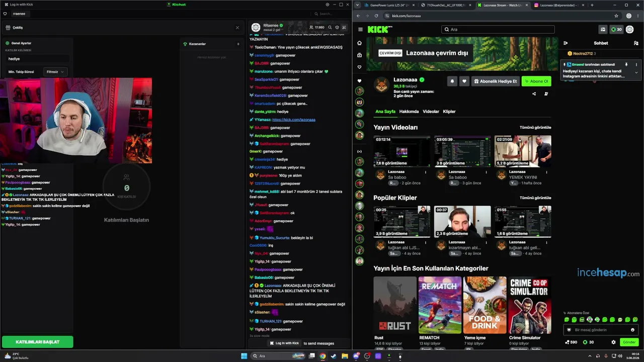Bookmark this page with the star icon
Viewport: 644px width, 362px height.
coord(616,16)
